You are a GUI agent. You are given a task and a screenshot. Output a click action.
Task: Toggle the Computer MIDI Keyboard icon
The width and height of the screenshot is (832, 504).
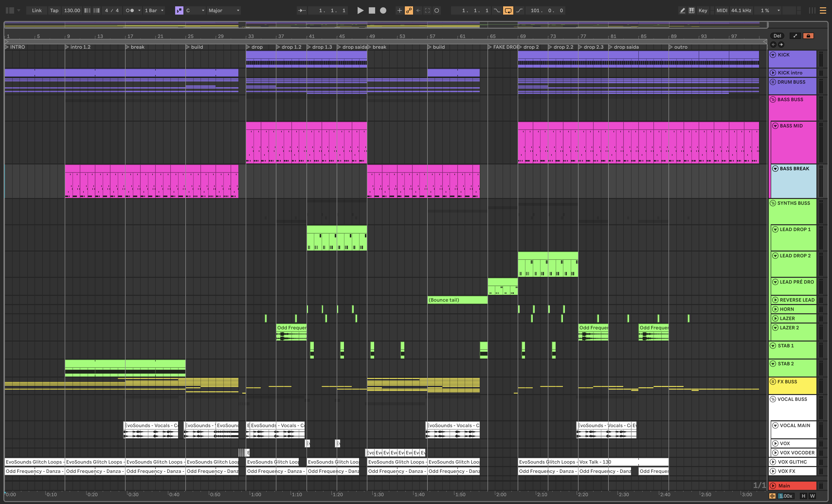click(x=692, y=10)
